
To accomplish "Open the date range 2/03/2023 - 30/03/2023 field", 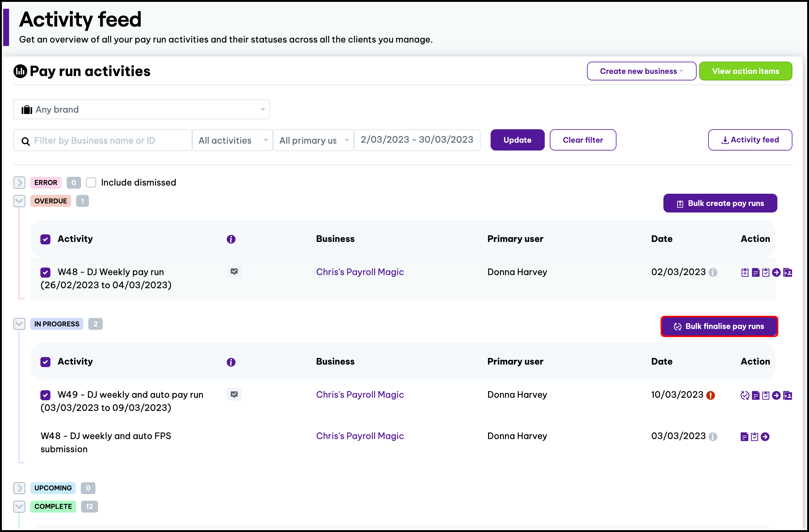I will pyautogui.click(x=417, y=140).
